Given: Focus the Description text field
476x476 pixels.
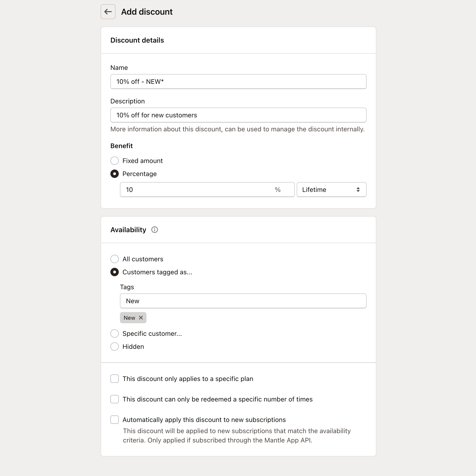Looking at the screenshot, I should point(238,115).
